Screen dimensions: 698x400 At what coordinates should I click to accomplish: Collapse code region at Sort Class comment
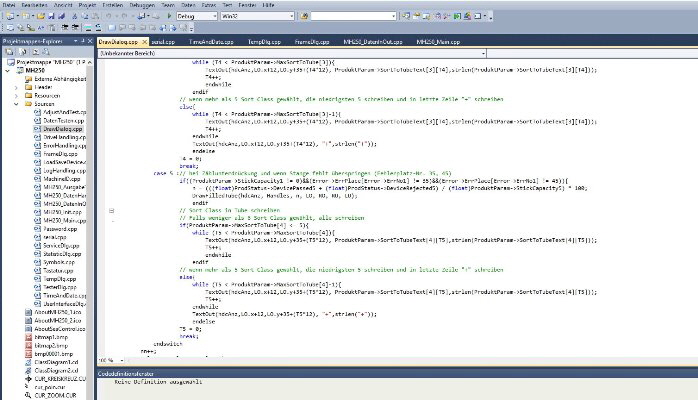coord(111,210)
